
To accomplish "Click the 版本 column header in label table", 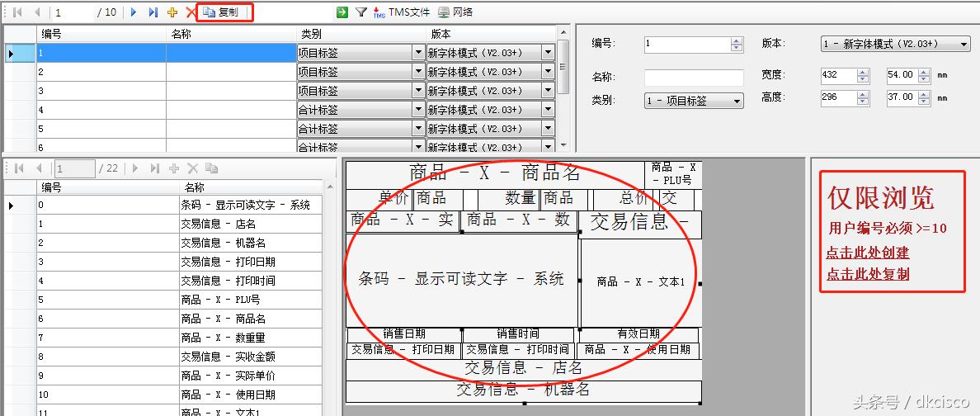I will 491,35.
